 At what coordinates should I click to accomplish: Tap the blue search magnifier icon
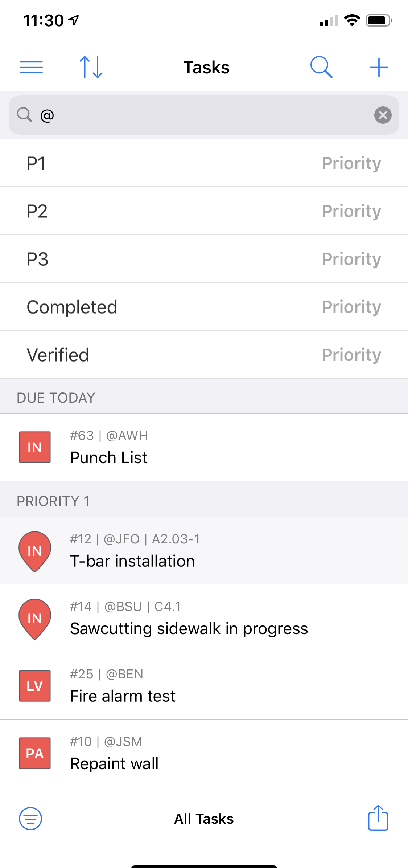point(321,67)
